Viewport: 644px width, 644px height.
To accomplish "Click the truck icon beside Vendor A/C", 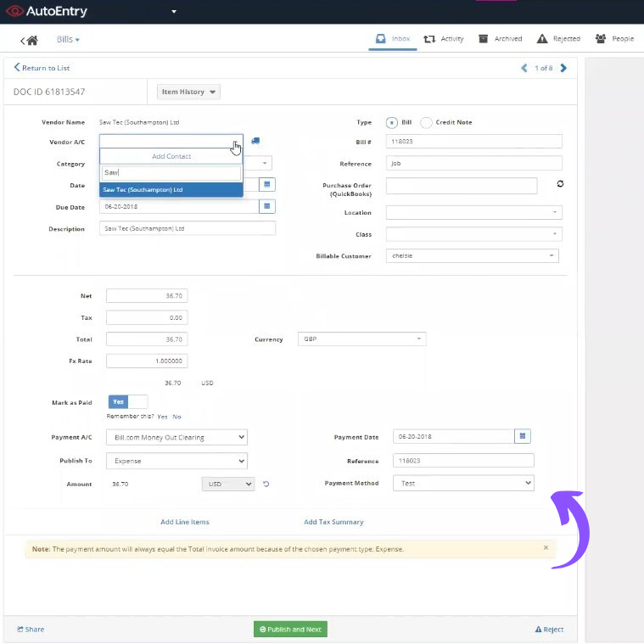I will 255,142.
